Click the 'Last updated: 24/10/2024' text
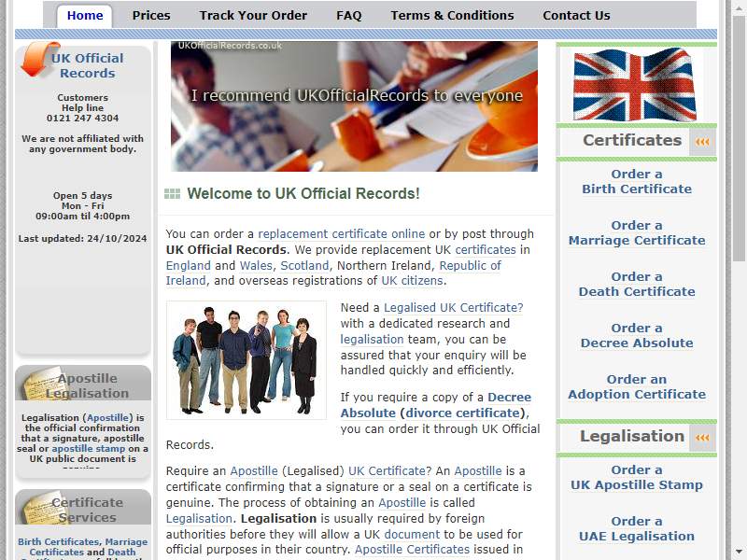Viewport: 747px width, 560px height. pyautogui.click(x=82, y=239)
